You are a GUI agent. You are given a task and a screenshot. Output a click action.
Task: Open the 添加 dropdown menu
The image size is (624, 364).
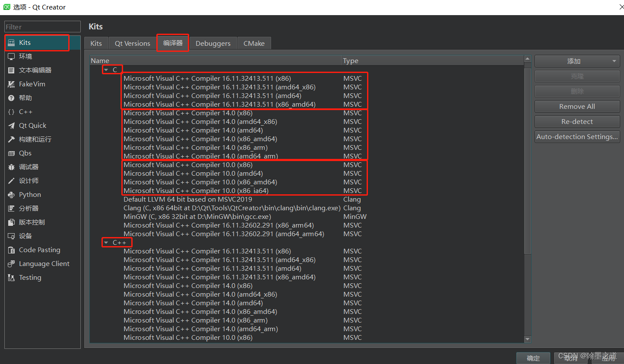coord(577,61)
